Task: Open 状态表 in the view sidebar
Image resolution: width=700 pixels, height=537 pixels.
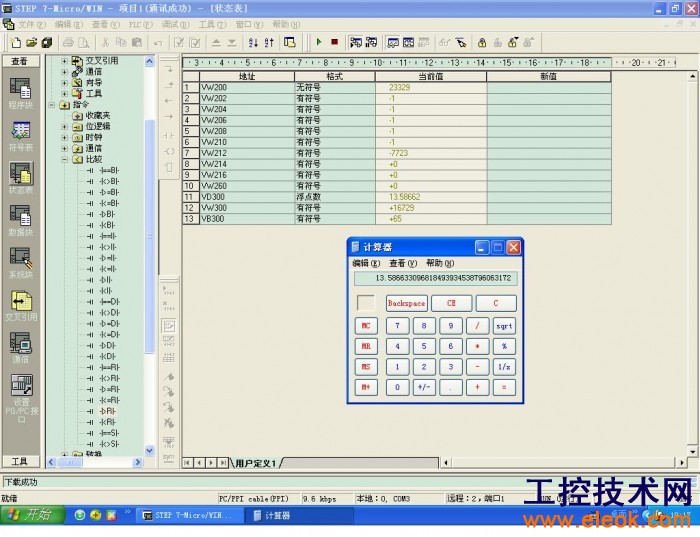Action: (x=21, y=179)
